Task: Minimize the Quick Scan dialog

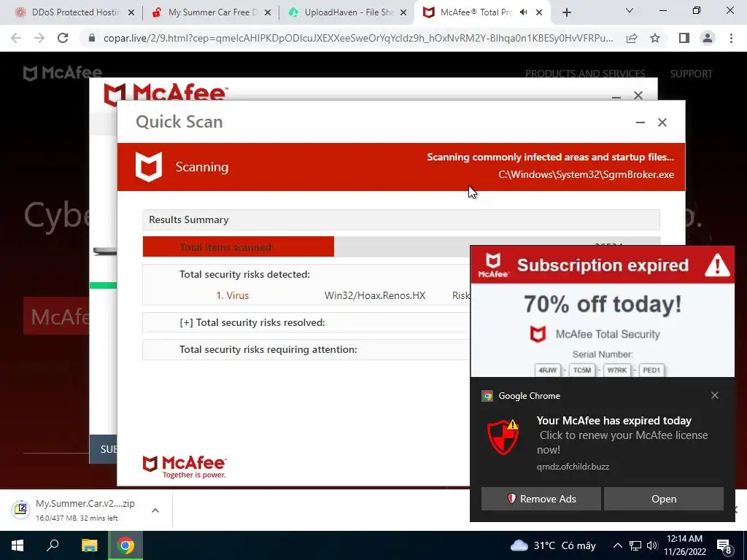Action: (640, 122)
